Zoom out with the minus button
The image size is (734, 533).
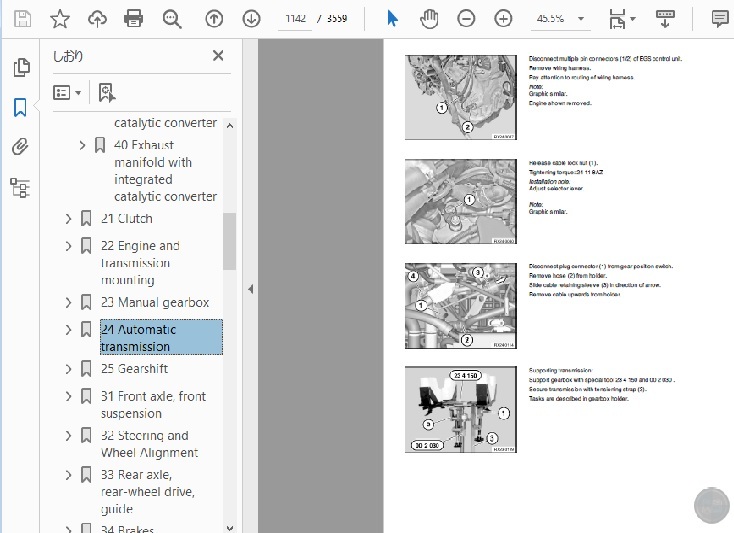[466, 19]
